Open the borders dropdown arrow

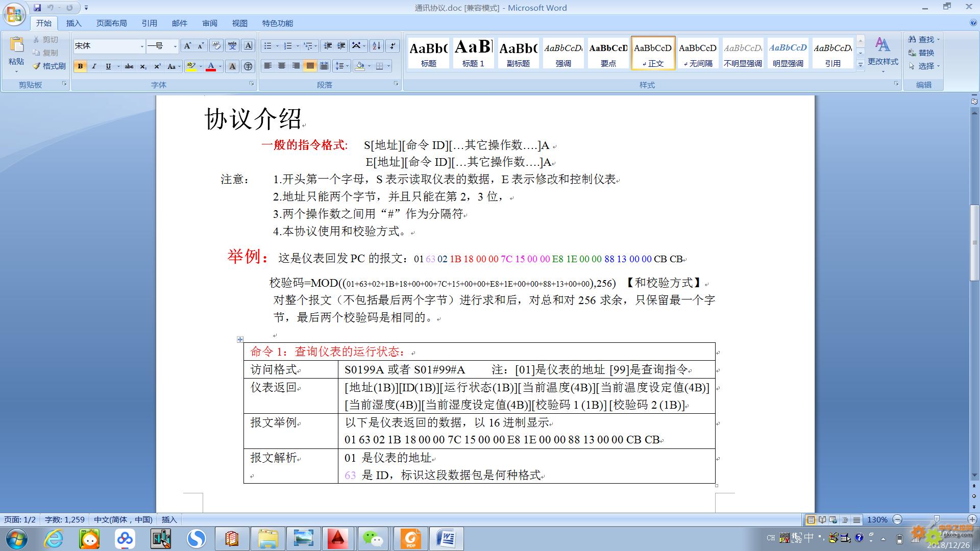(388, 66)
